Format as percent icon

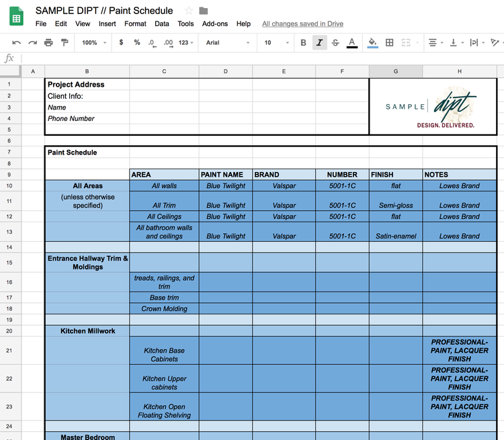(137, 42)
